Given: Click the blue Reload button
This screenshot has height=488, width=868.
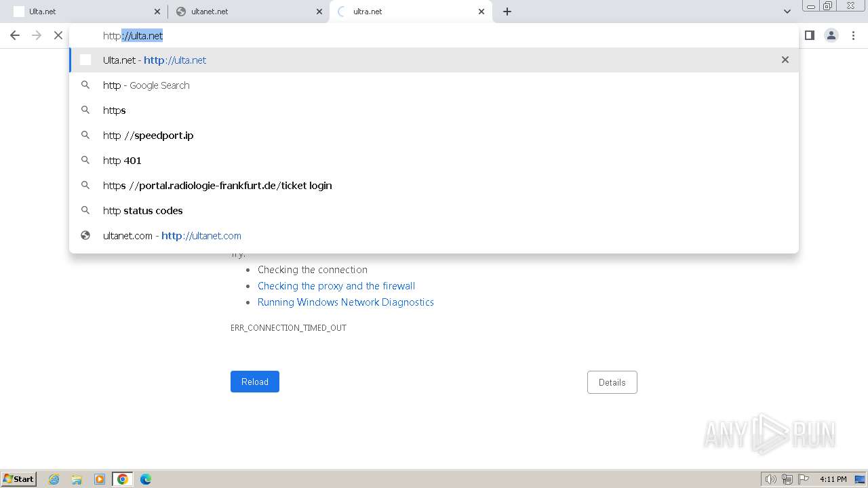Looking at the screenshot, I should tap(255, 382).
